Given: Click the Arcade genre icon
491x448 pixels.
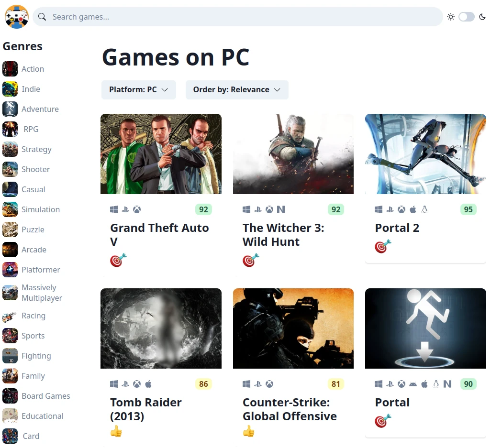Looking at the screenshot, I should click(10, 250).
